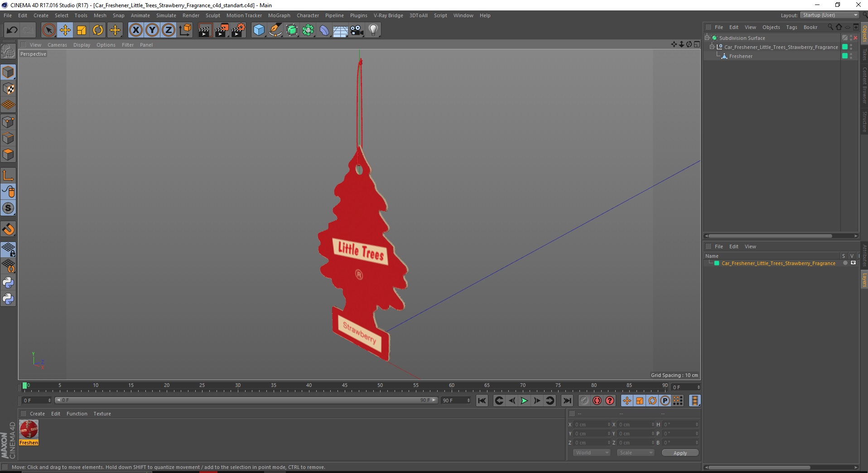Open the Sculpt menu

click(x=212, y=15)
